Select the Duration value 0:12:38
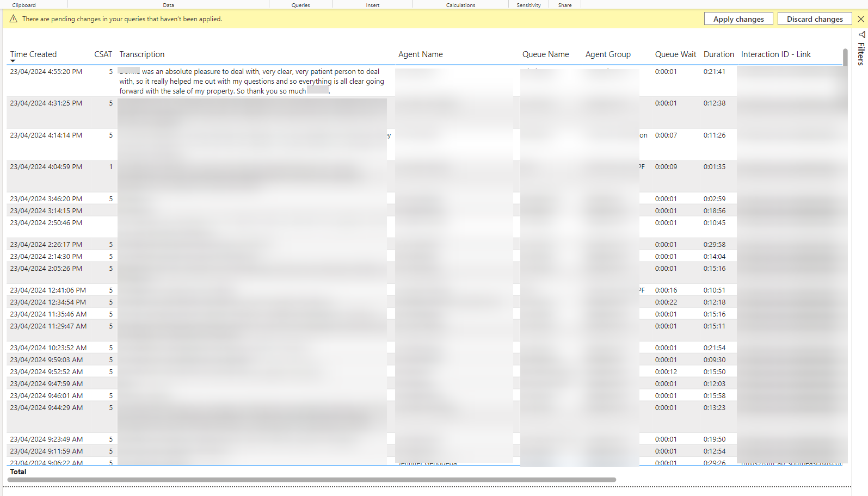The image size is (868, 496). coord(715,103)
